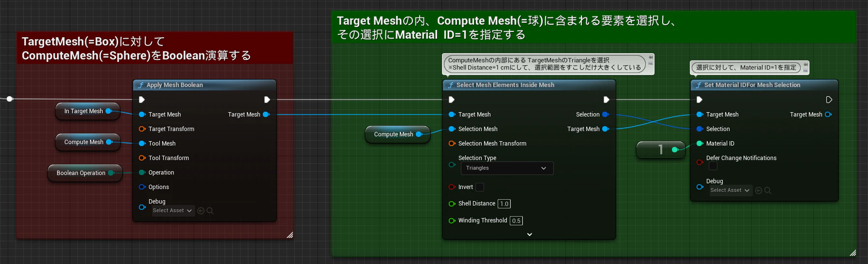Toggle comment bubble pin on Select Mesh comment
Screen dimensions: 868x264
(x=651, y=57)
